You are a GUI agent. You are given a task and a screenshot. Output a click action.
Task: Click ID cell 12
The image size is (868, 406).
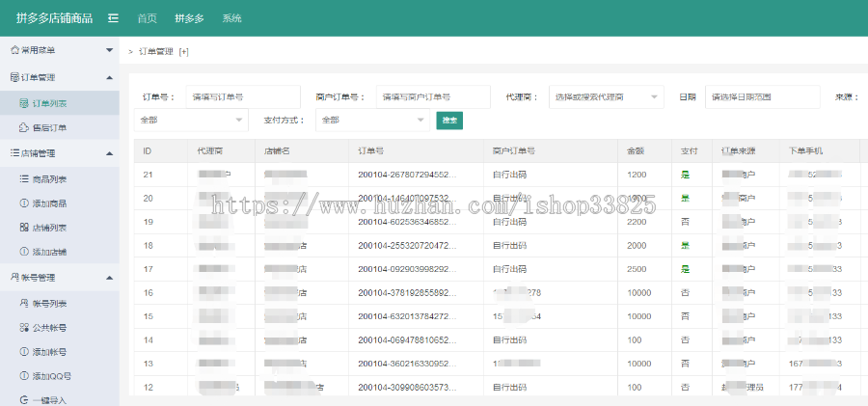148,387
